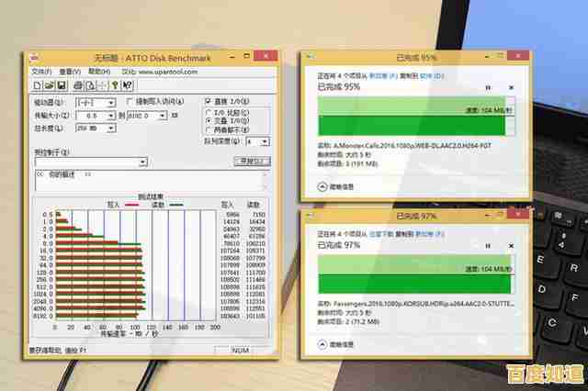The width and height of the screenshot is (588, 391).
Task: Click the 开始 start button in ATTO
Action: point(252,161)
